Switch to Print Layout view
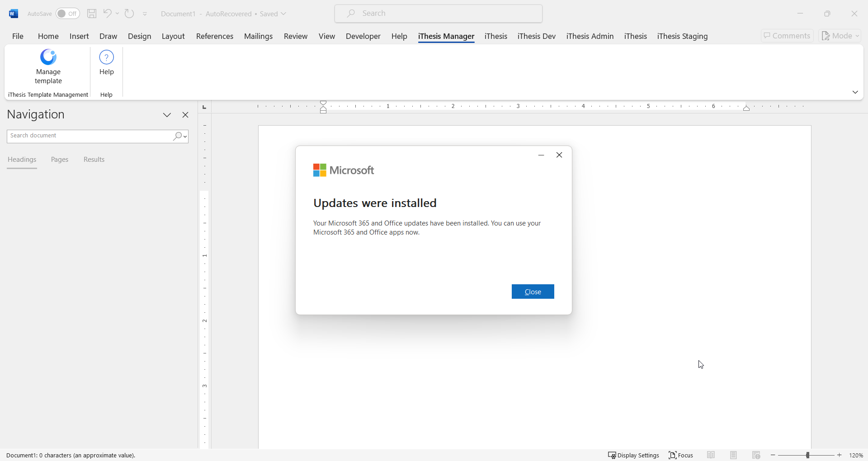This screenshot has width=868, height=461. point(734,455)
